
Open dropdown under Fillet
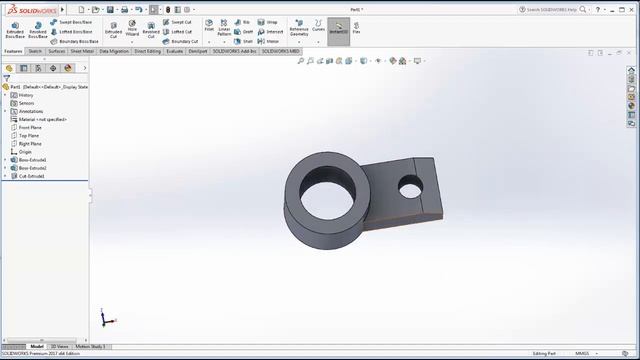[x=209, y=42]
